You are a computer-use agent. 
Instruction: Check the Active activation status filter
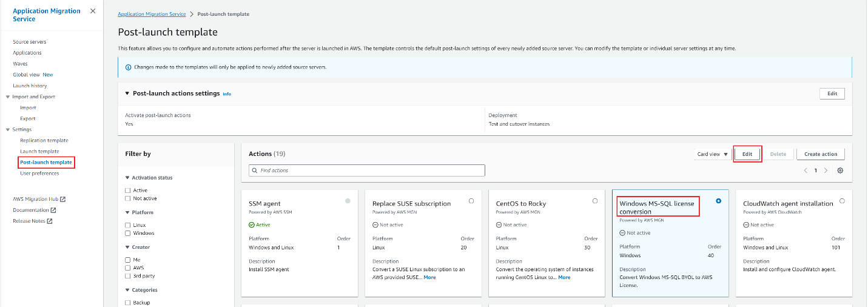pyautogui.click(x=128, y=191)
